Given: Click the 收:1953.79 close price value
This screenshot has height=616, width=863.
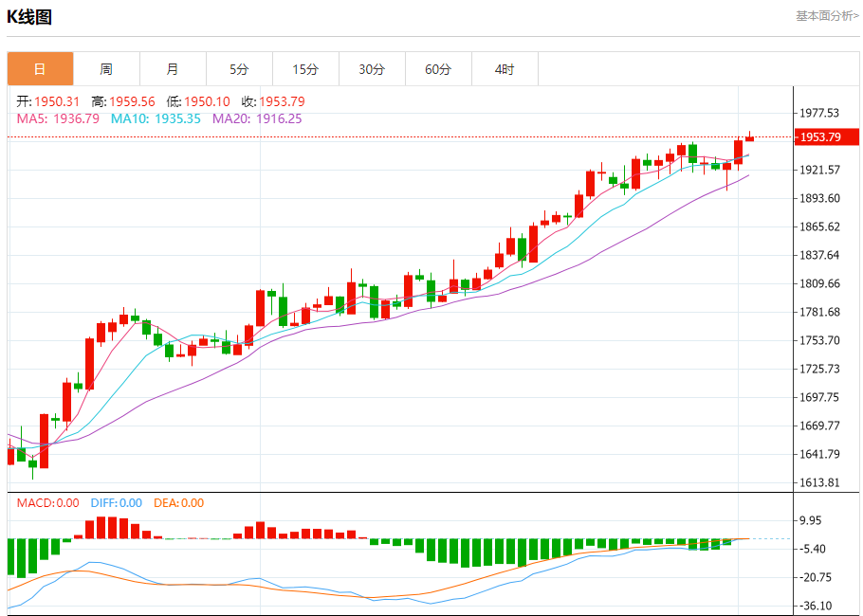Looking at the screenshot, I should pos(273,101).
